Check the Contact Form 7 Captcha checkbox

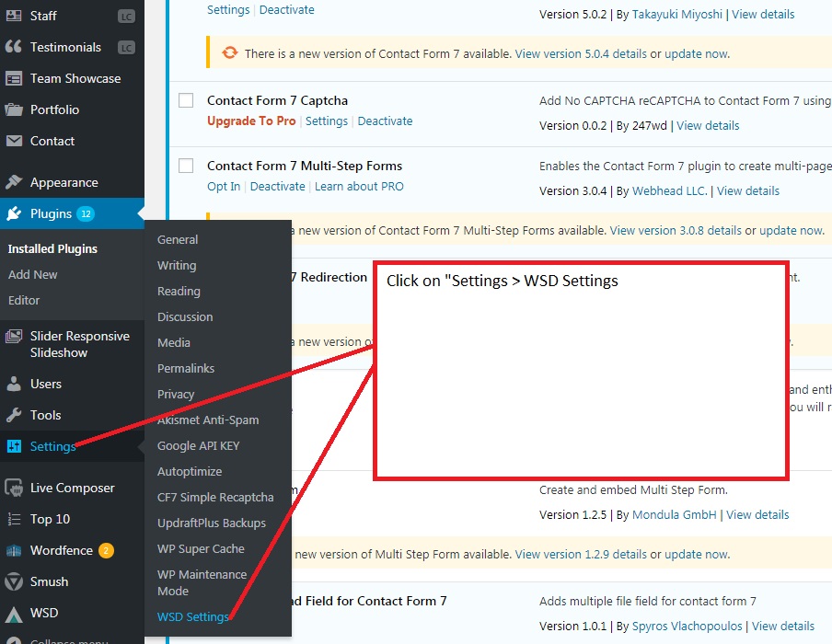click(x=186, y=100)
